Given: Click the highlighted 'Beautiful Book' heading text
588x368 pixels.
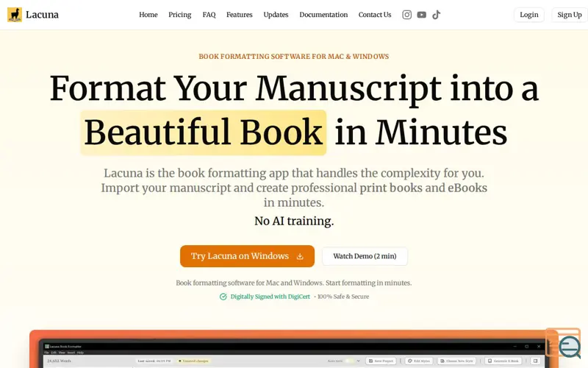Looking at the screenshot, I should tap(203, 132).
